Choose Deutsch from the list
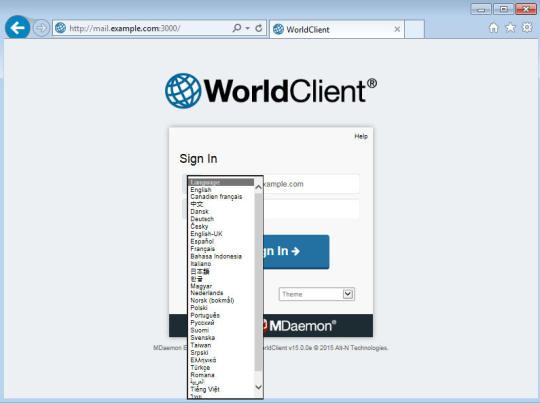The width and height of the screenshot is (540, 403). pyautogui.click(x=202, y=219)
